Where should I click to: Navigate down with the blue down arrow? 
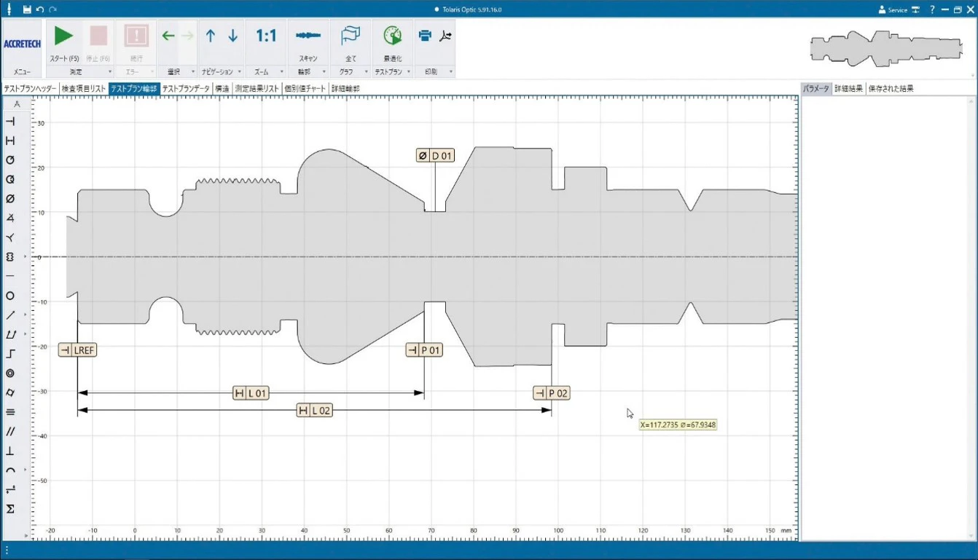click(x=232, y=36)
